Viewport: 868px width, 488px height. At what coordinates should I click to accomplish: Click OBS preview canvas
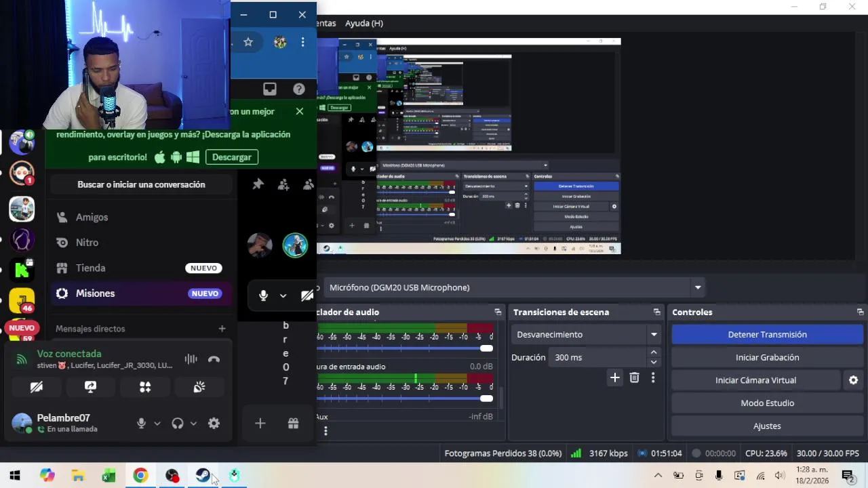tap(469, 146)
